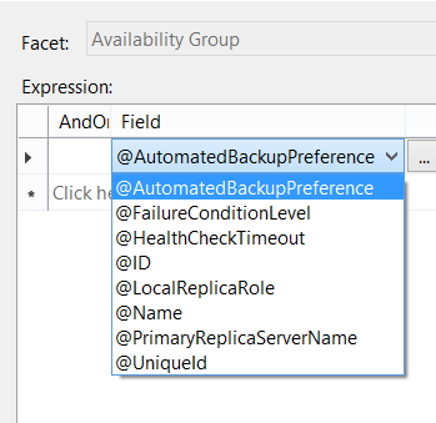The image size is (436, 423).
Task: Click the Field column header
Action: (x=258, y=122)
